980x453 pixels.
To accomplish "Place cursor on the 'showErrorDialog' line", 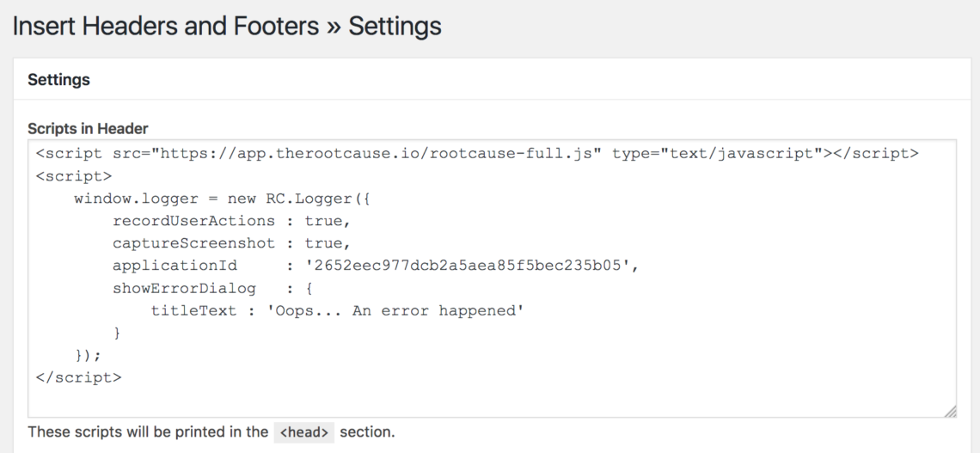I will (x=184, y=288).
